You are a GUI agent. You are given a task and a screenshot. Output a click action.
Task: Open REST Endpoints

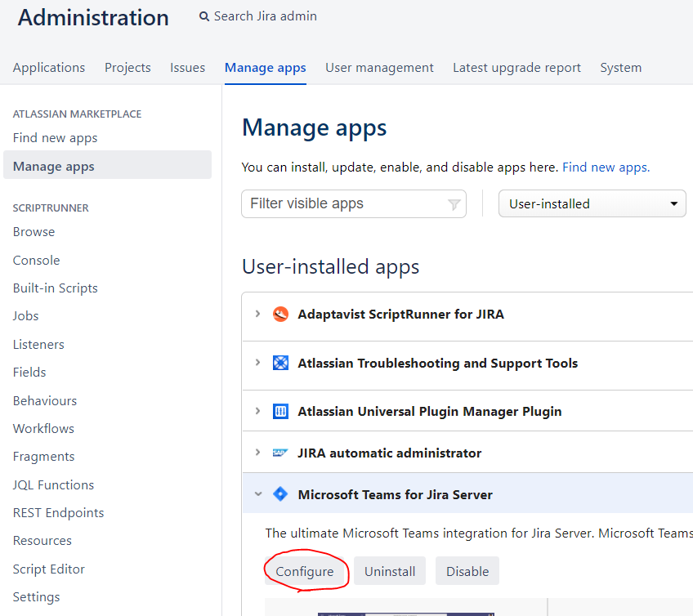58,512
